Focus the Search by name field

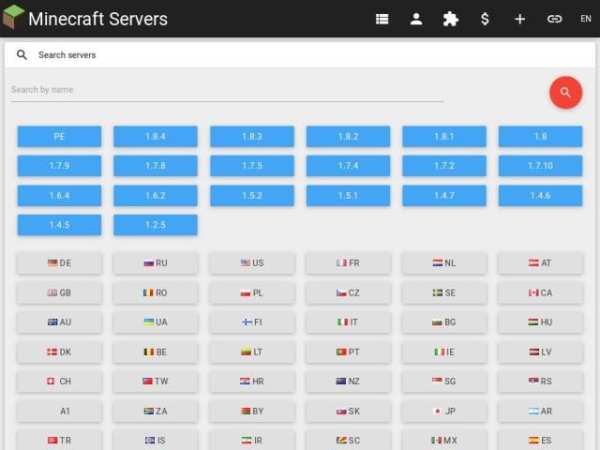click(x=227, y=90)
